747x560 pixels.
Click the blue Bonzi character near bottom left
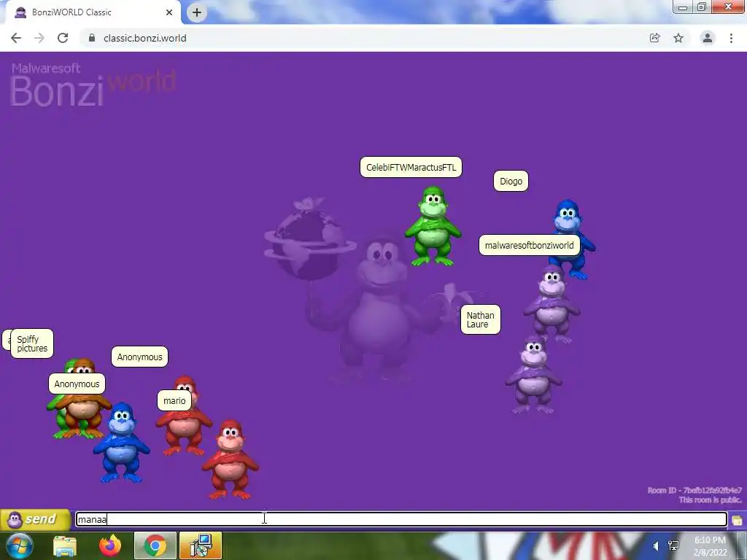122,443
